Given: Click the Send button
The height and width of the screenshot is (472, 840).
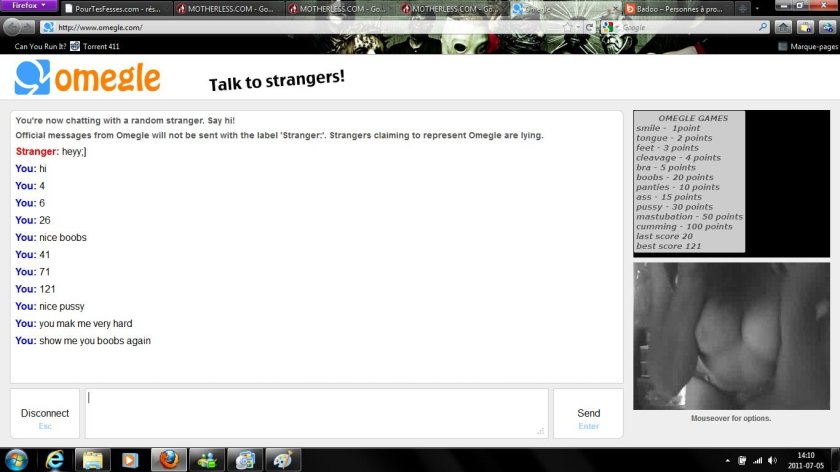Looking at the screenshot, I should 588,413.
